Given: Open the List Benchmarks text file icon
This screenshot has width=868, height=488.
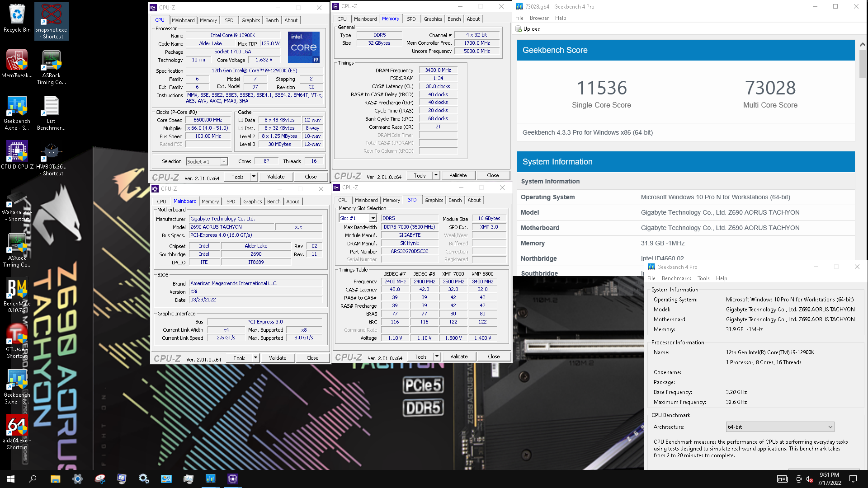Looking at the screenshot, I should (x=52, y=113).
